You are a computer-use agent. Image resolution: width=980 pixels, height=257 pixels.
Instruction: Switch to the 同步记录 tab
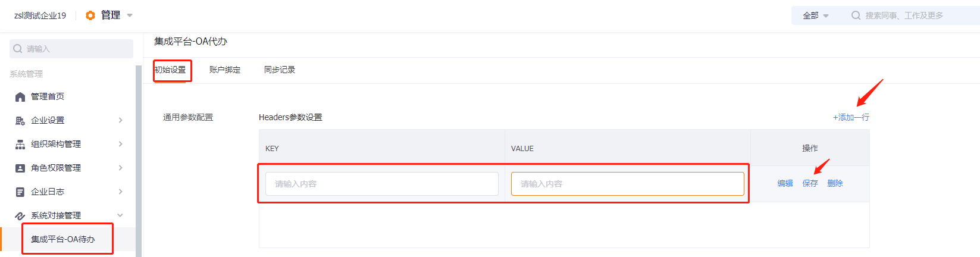[x=280, y=70]
